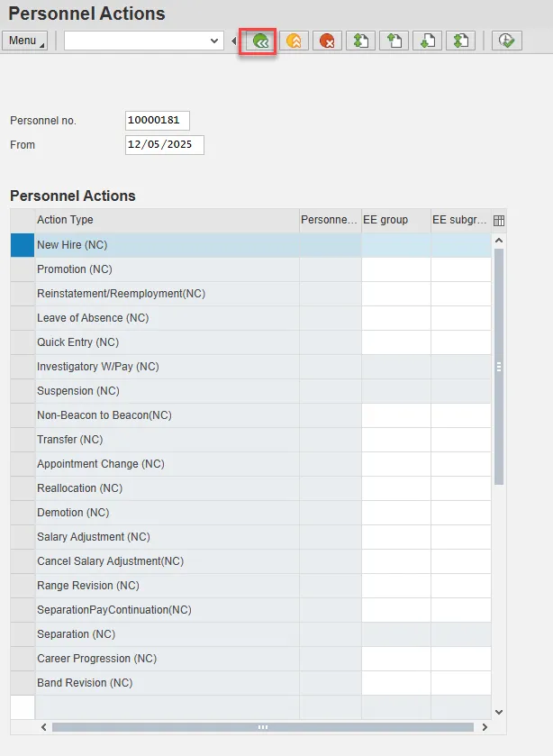Click the red Cancel icon
This screenshot has height=756, width=553.
pos(327,41)
